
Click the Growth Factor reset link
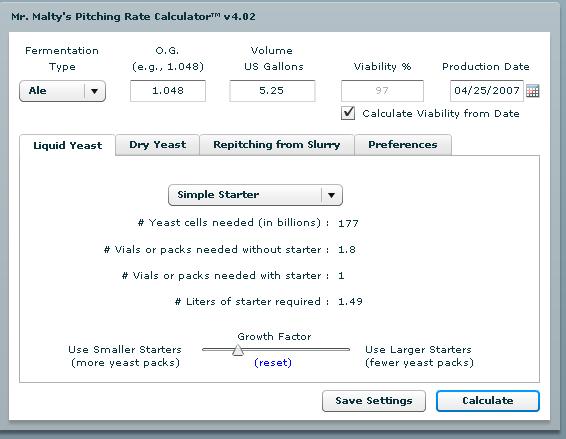[x=273, y=362]
